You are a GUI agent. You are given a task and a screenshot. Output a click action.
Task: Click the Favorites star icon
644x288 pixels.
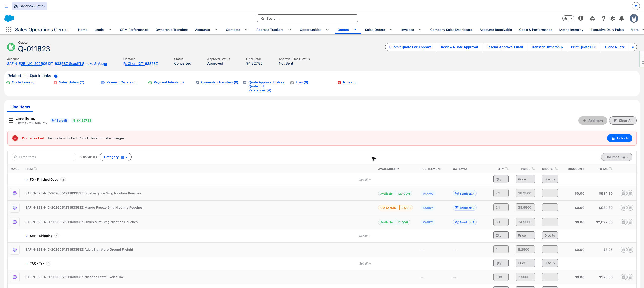coord(566,18)
